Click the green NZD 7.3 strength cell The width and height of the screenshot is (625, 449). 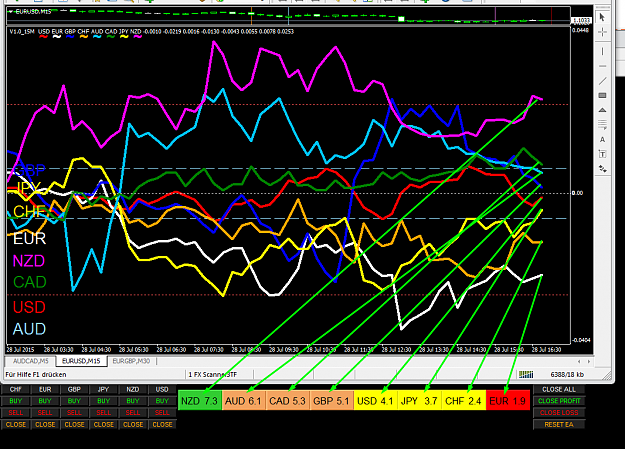(200, 401)
